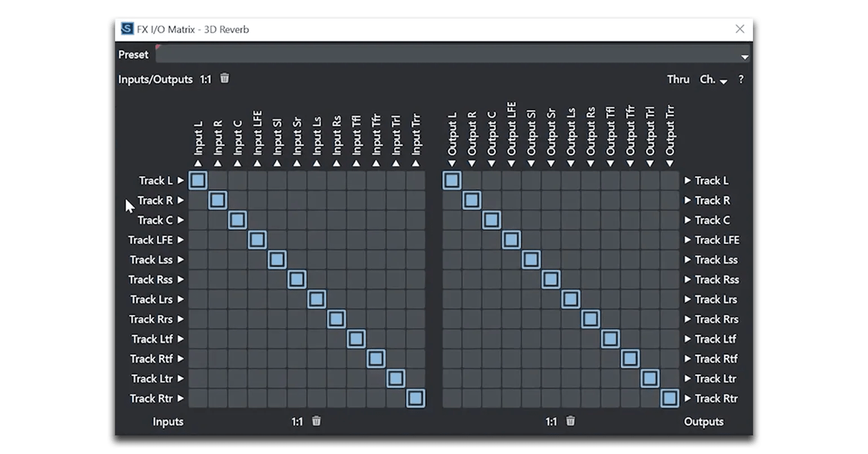Toggle Track L to Input L routing cell
Screen dimensions: 868x454
[x=198, y=180]
